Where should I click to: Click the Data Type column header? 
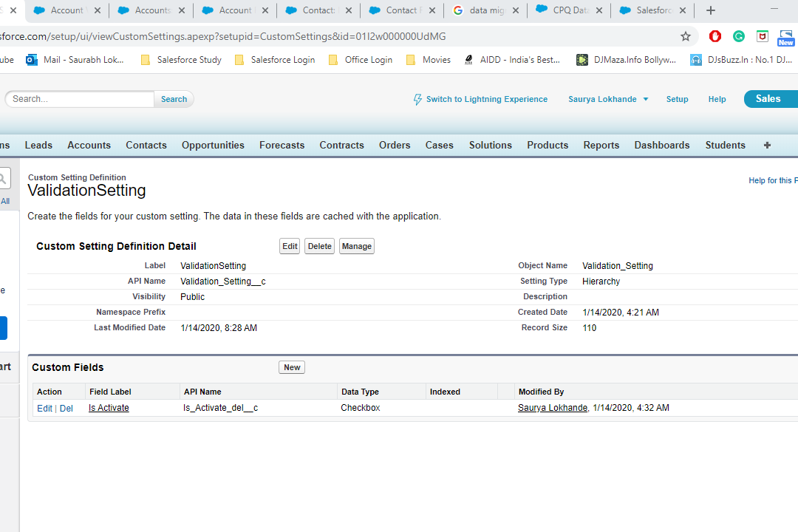click(360, 392)
